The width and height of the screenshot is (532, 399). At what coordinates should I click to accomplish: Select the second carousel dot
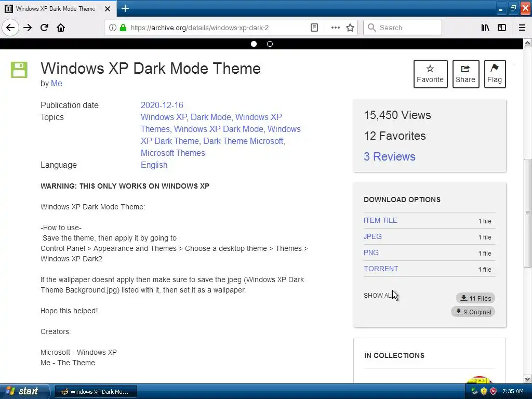(270, 44)
